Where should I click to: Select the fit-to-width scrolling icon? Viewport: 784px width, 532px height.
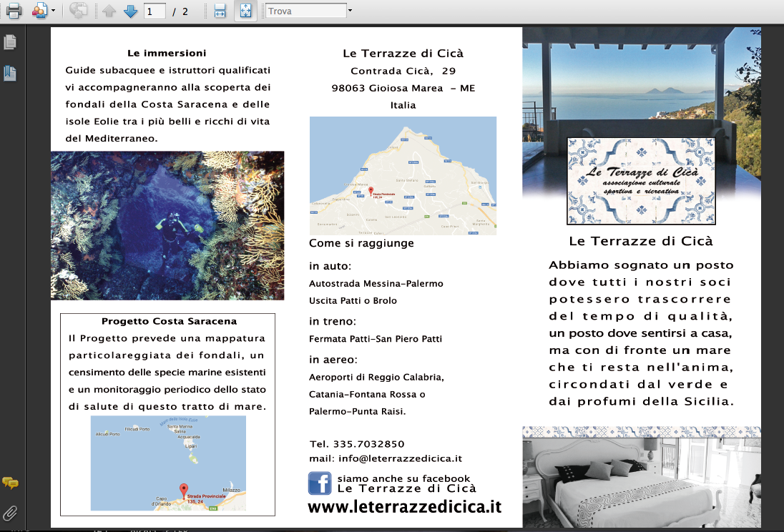click(220, 11)
